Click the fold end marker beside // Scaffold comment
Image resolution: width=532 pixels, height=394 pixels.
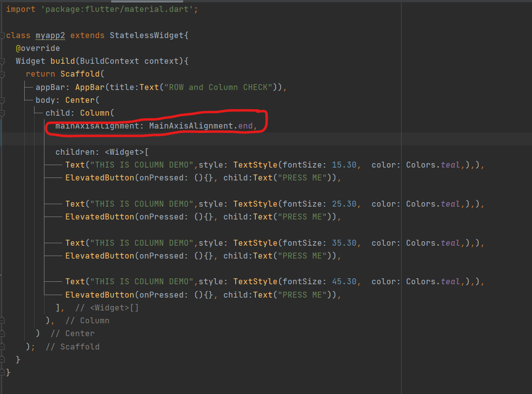point(1,347)
